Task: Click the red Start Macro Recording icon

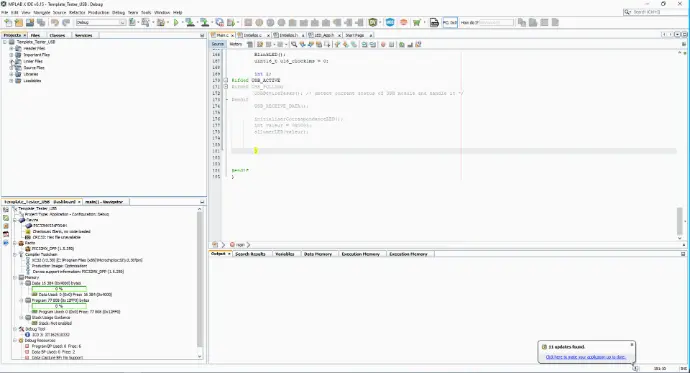Action: 383,44
